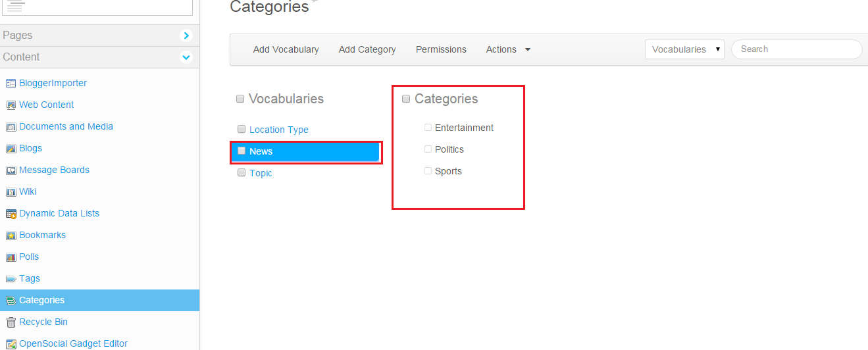Open Polls link in sidebar
868x350 pixels.
click(29, 257)
